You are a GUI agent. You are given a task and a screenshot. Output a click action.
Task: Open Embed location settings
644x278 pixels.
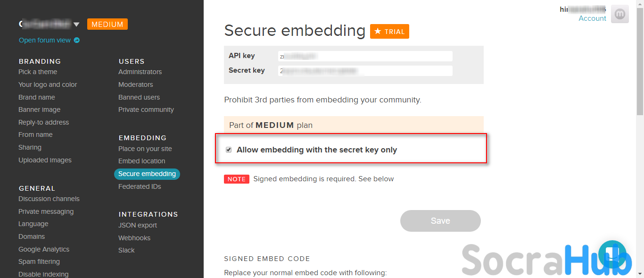(142, 161)
